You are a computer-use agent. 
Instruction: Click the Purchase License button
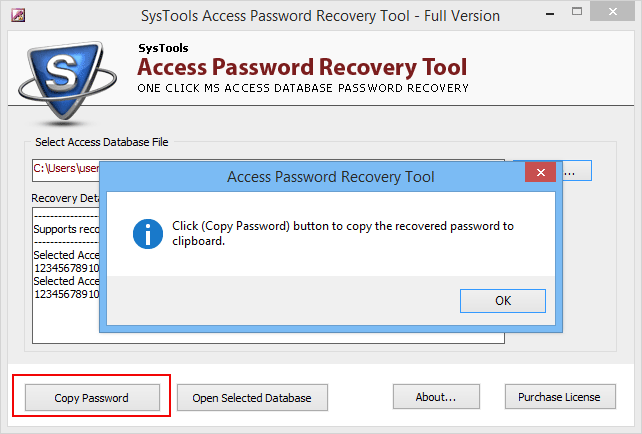click(560, 396)
